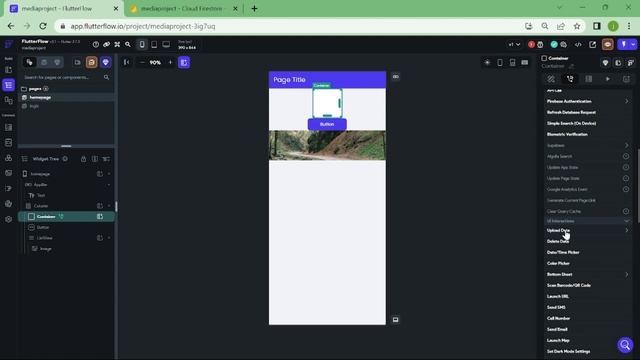Screen dimensions: 640x360
Task: Select the desktop device preview
Action: 166,44
